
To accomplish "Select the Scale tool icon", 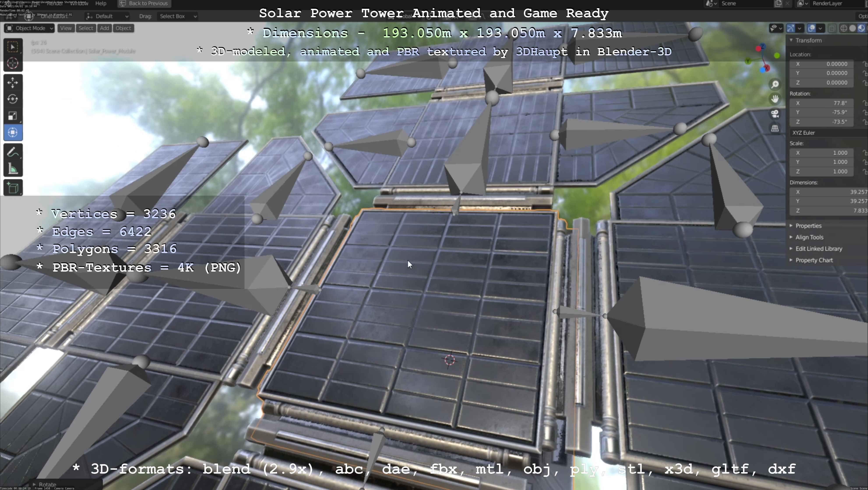I will 12,116.
